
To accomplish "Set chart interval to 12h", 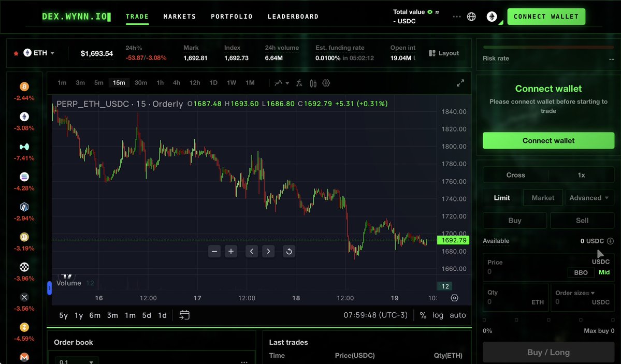I will [195, 83].
